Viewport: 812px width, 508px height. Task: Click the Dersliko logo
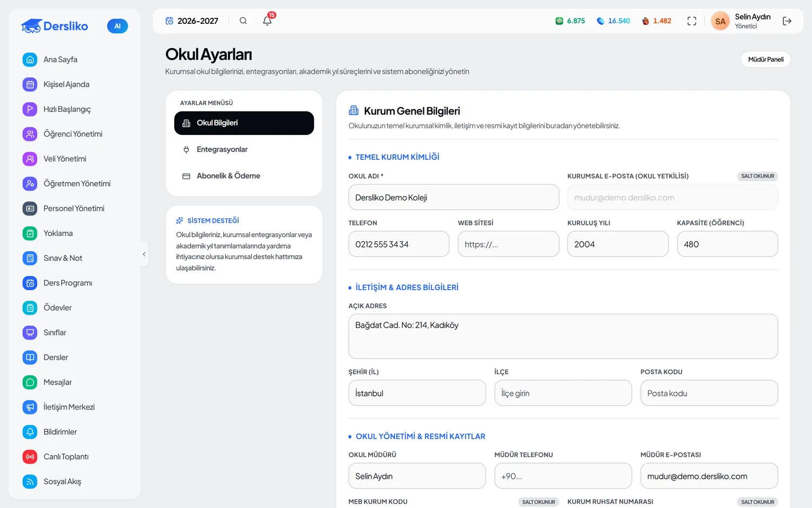click(54, 26)
